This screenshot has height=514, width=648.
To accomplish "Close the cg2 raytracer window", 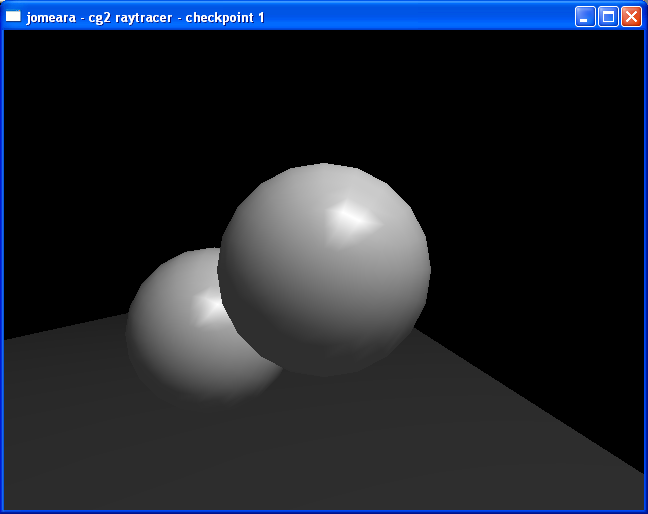I will [x=631, y=17].
